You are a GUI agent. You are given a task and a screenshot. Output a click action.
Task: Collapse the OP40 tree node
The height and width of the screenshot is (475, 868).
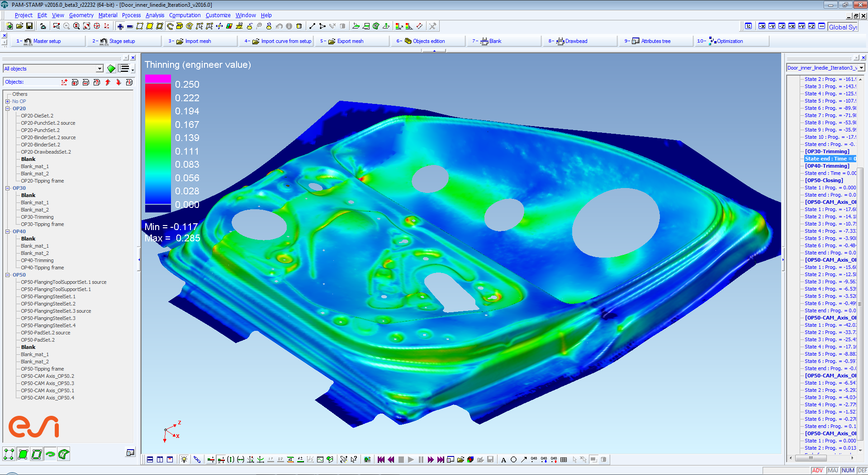pyautogui.click(x=7, y=231)
